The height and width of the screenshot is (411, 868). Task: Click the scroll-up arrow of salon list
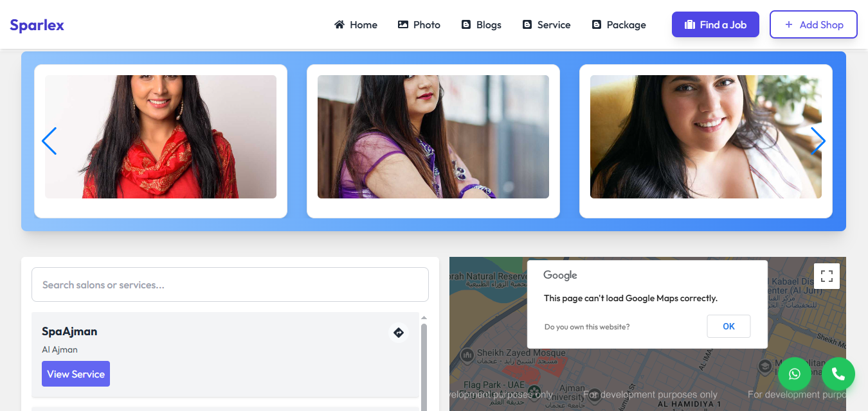pyautogui.click(x=424, y=318)
